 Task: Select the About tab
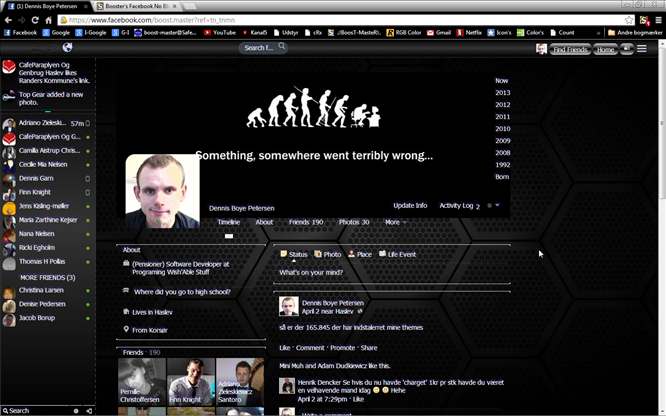[264, 222]
